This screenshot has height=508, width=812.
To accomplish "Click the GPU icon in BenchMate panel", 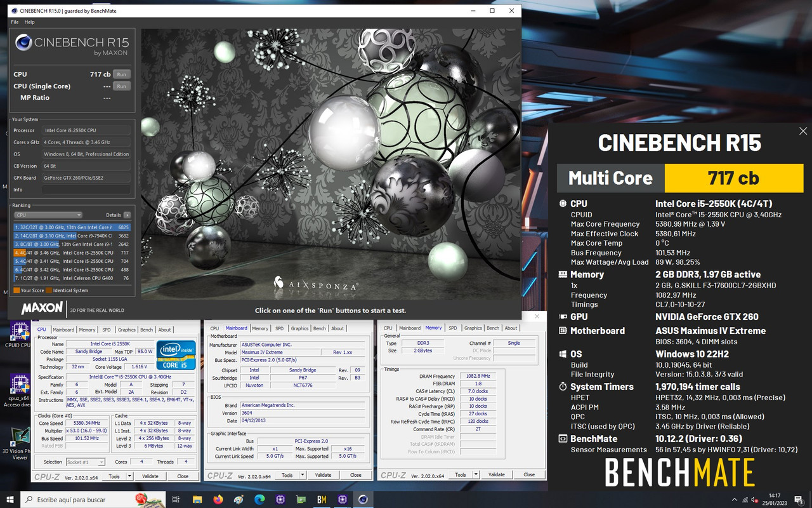I will (563, 316).
